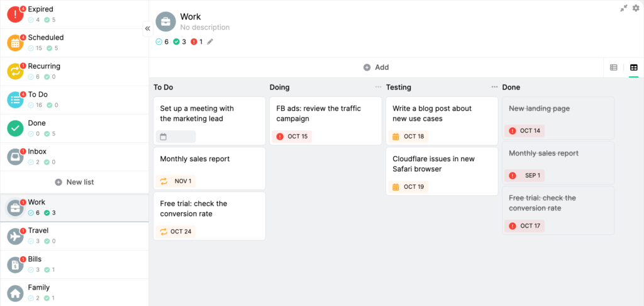Click the Travel airplane list icon
This screenshot has height=306, width=644.
pyautogui.click(x=15, y=236)
